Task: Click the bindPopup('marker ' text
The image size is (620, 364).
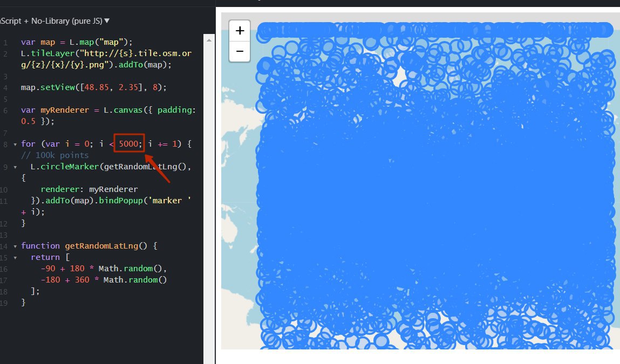Action: pos(145,201)
